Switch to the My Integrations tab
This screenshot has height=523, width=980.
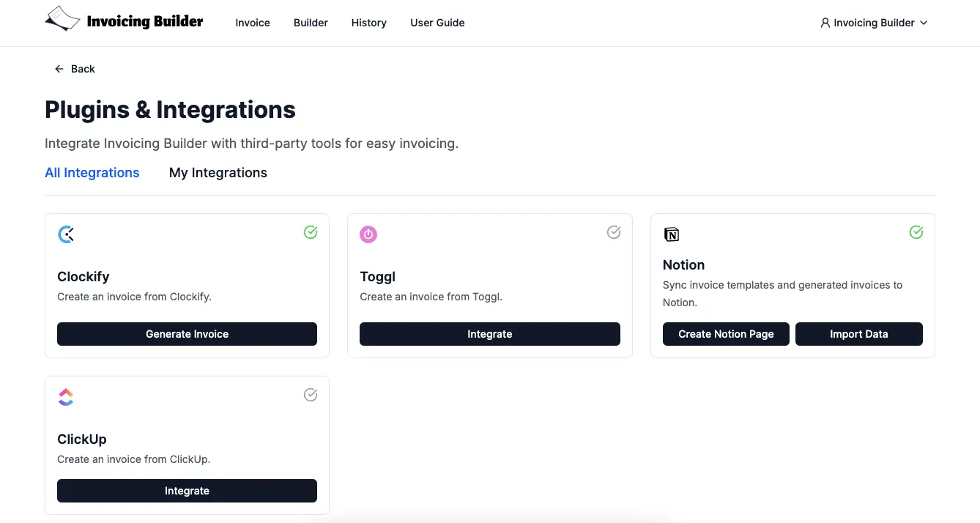click(x=218, y=173)
